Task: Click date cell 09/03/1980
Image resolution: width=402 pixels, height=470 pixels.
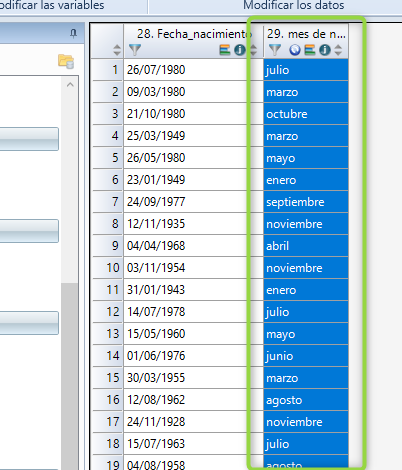Action: coord(193,92)
